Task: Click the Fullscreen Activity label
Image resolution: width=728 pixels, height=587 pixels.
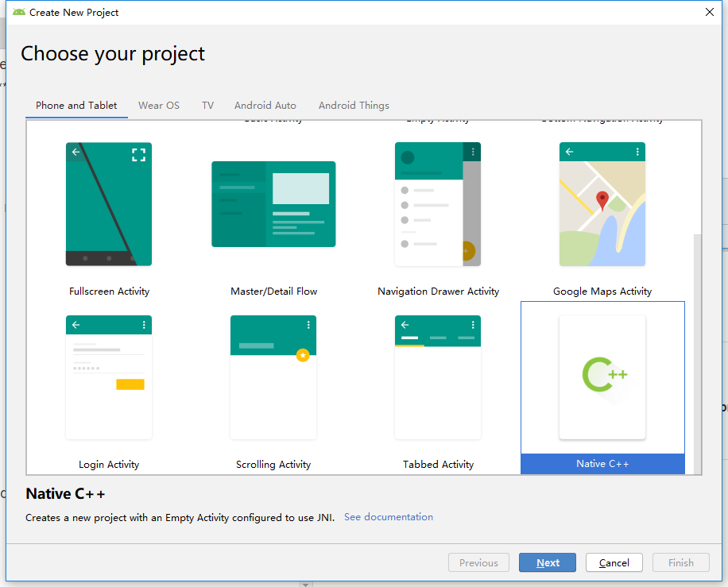Action: (109, 292)
